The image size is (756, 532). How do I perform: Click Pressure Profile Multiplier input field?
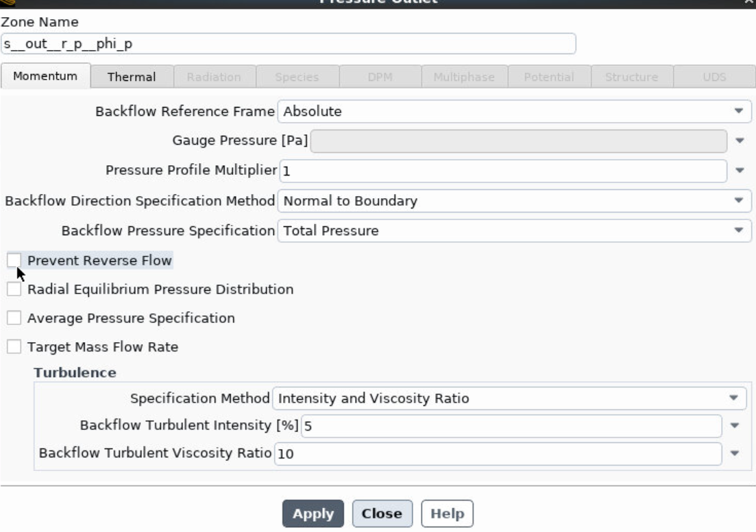click(502, 171)
